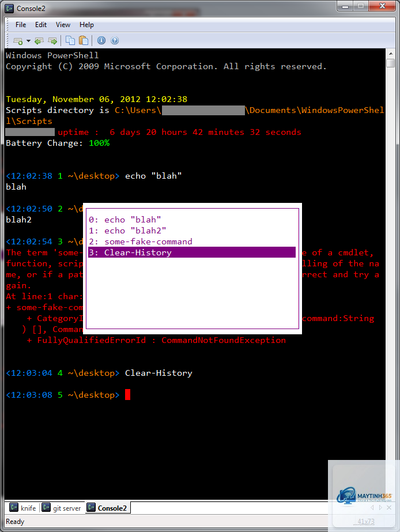Select history entry 1: echo "blah2"
This screenshot has height=532, width=400.
192,231
